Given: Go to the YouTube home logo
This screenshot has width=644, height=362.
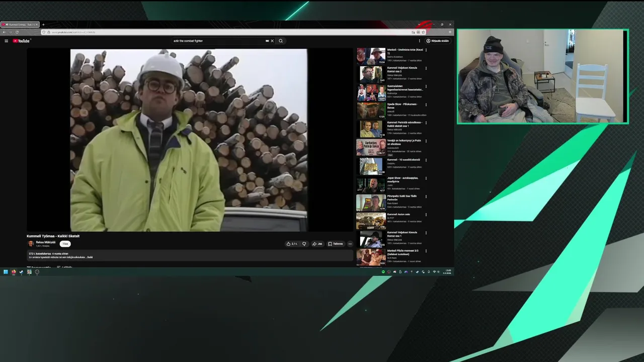Looking at the screenshot, I should [x=21, y=41].
